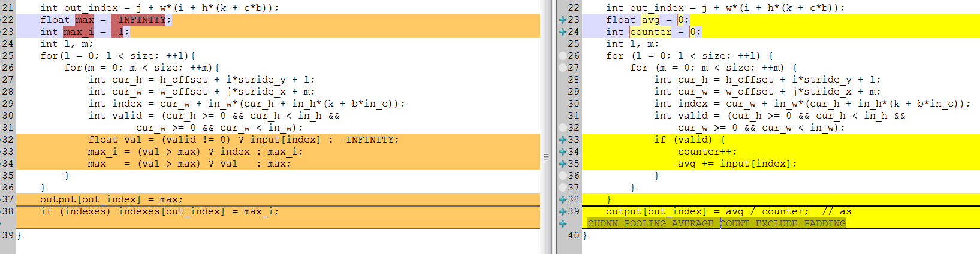Click left line 'float val = (valid != 0) ? input[index]'

(x=243, y=140)
